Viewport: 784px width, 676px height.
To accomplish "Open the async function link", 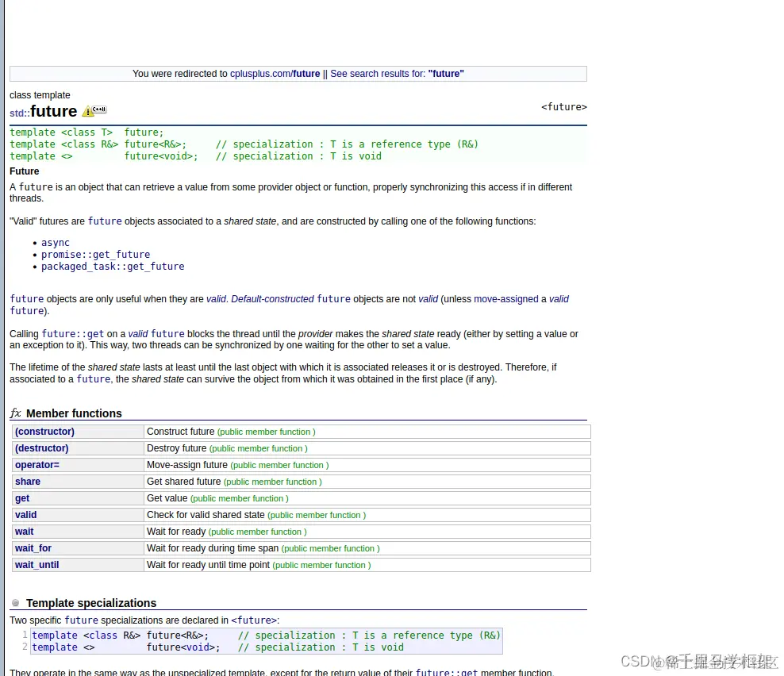I will (x=56, y=243).
